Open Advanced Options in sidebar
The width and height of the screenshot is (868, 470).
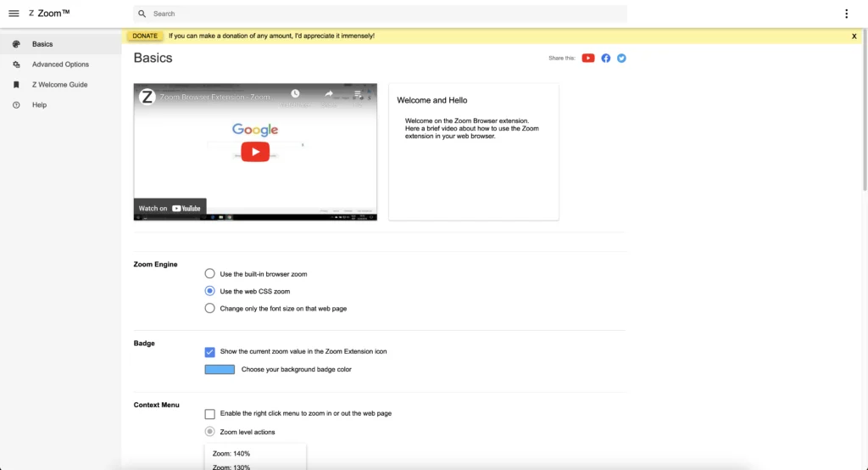point(60,64)
